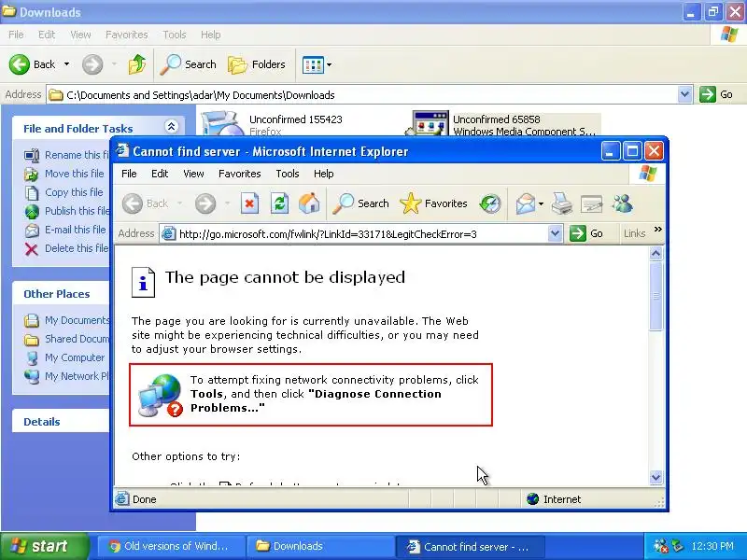This screenshot has width=747, height=560.
Task: Click the Edit page icon in Internet Explorer
Action: click(592, 203)
